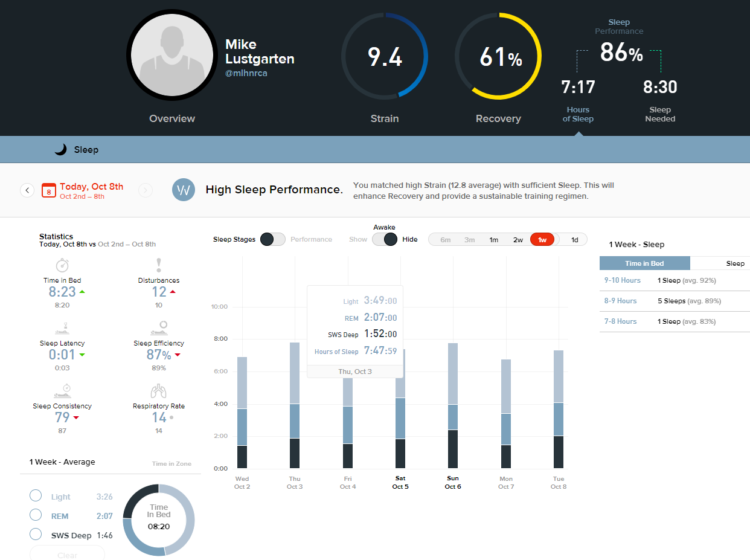Viewport: 750px width, 560px height.
Task: Select the REM sleep radio circle
Action: 36,515
